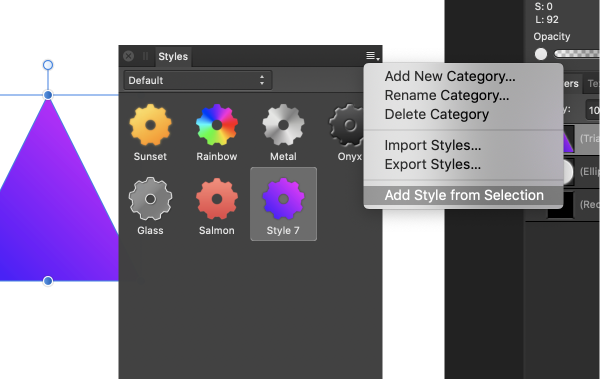Select the Style 7 swatch
600x379 pixels.
pyautogui.click(x=283, y=204)
